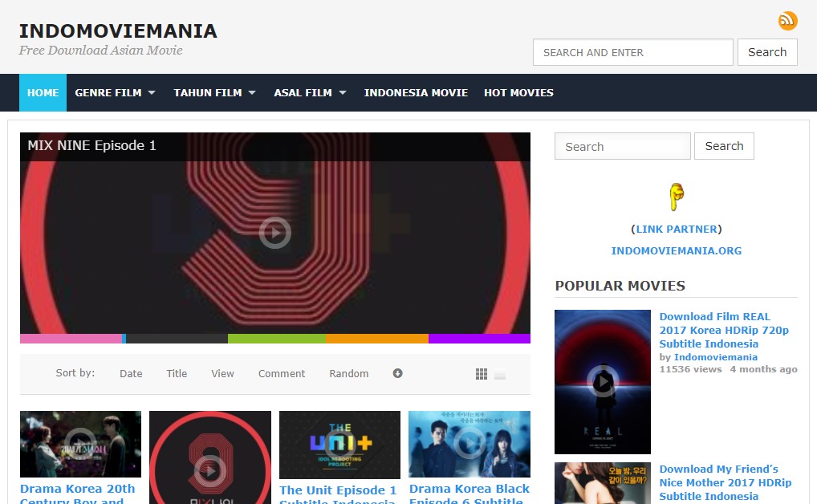Open HOT MOVIES menu item
The height and width of the screenshot is (504, 817).
click(518, 93)
